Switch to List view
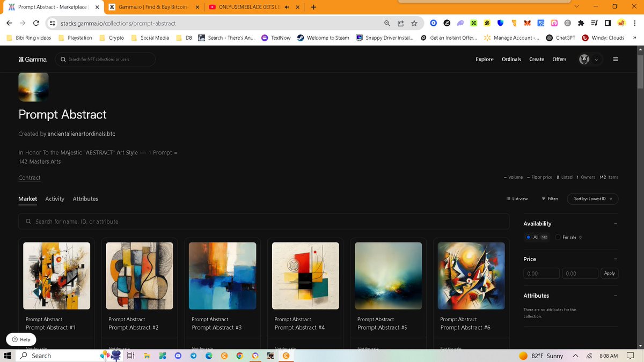The image size is (644, 362). coord(517,198)
